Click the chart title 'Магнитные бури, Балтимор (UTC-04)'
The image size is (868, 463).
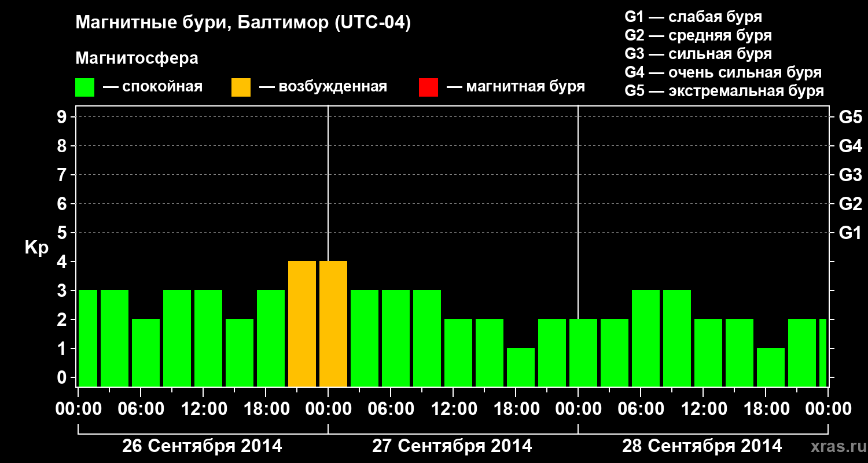coord(243,24)
